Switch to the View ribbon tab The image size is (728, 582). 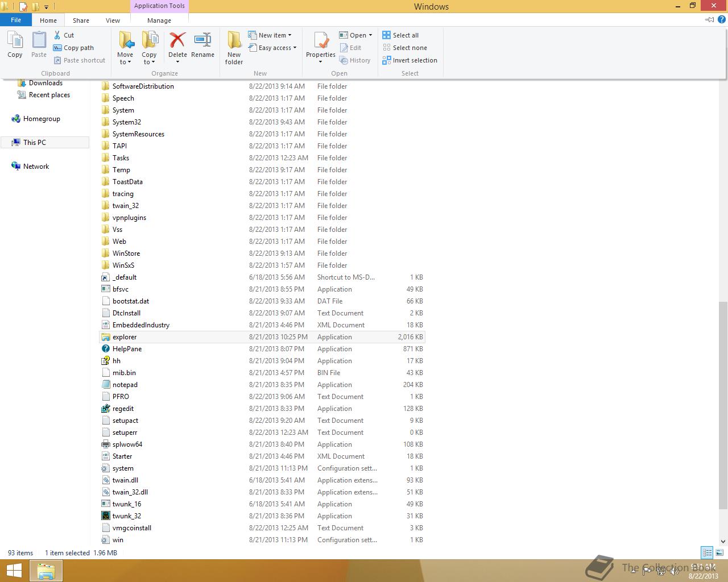[x=113, y=20]
